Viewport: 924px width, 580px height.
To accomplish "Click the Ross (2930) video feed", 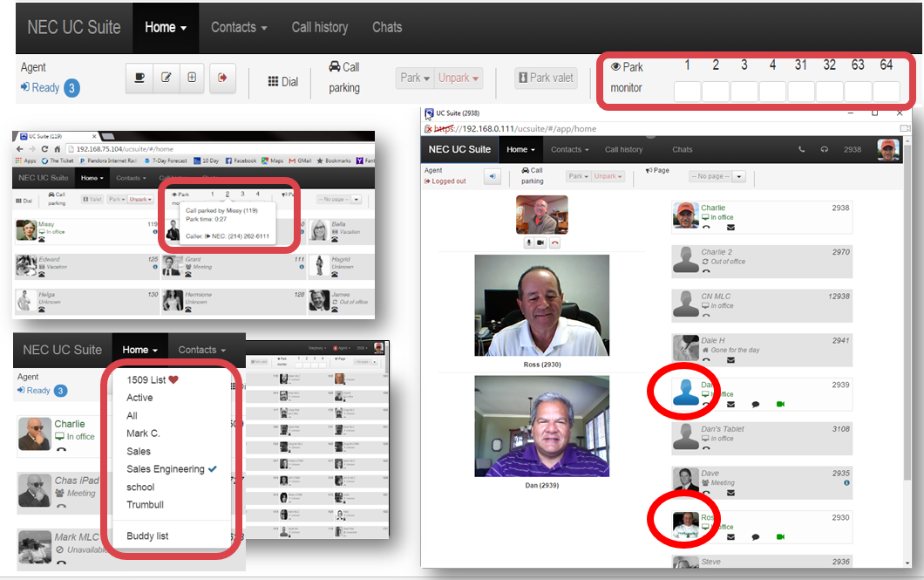I will pyautogui.click(x=541, y=305).
